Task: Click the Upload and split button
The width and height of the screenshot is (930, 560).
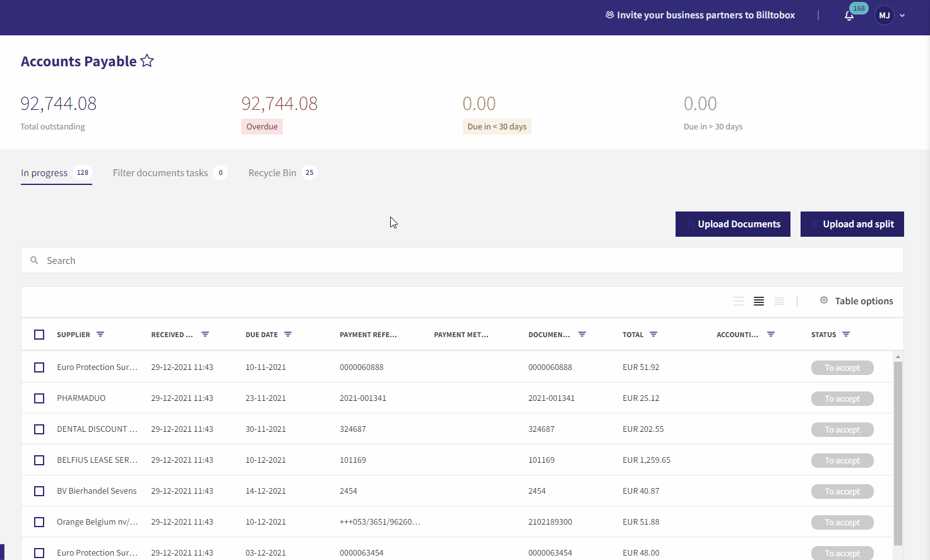Action: point(852,224)
